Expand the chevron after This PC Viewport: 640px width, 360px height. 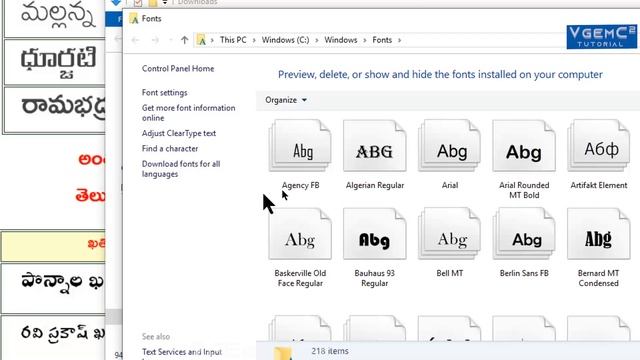click(x=254, y=40)
